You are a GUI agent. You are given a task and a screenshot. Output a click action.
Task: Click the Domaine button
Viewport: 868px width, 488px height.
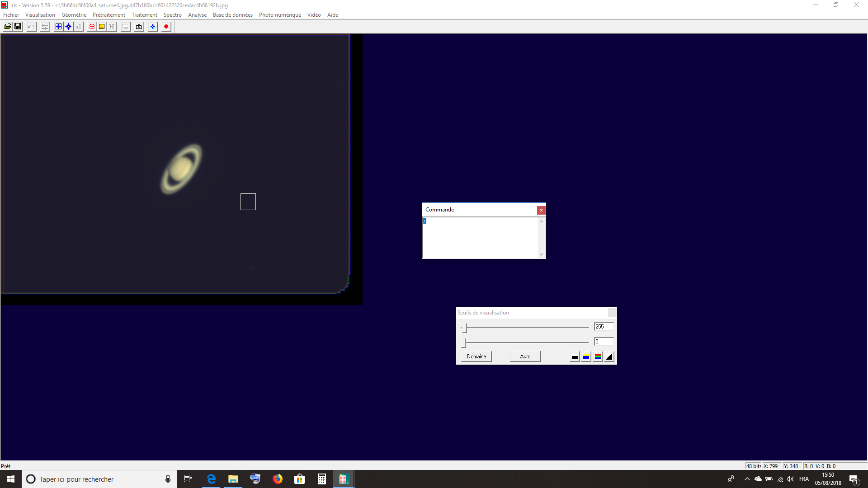476,357
